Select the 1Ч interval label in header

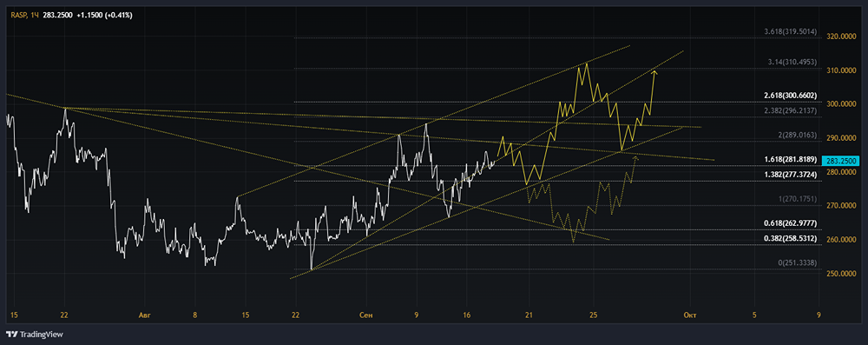pos(35,15)
